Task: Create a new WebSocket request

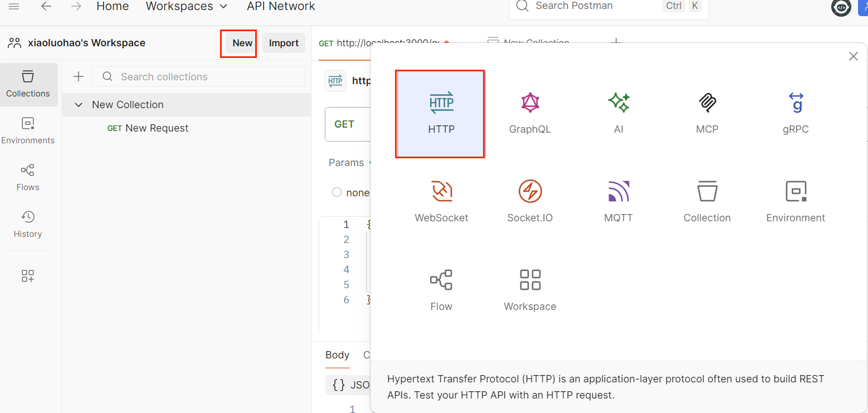Action: (x=441, y=202)
